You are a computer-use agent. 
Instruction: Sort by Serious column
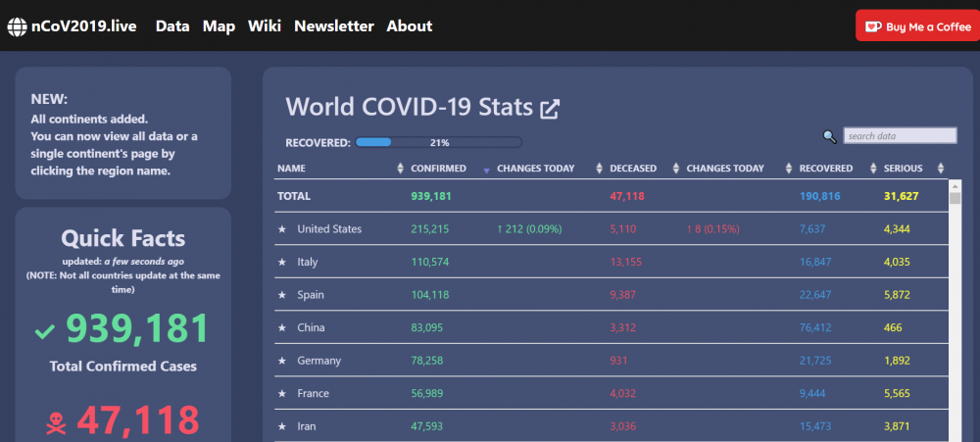pos(941,169)
